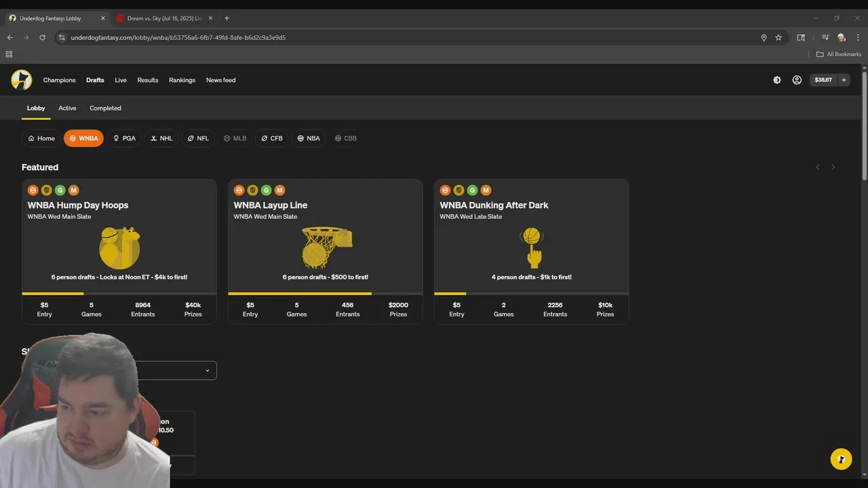This screenshot has height=488, width=868.
Task: Open the WNBA Dunking After Dark contest
Action: [x=532, y=251]
